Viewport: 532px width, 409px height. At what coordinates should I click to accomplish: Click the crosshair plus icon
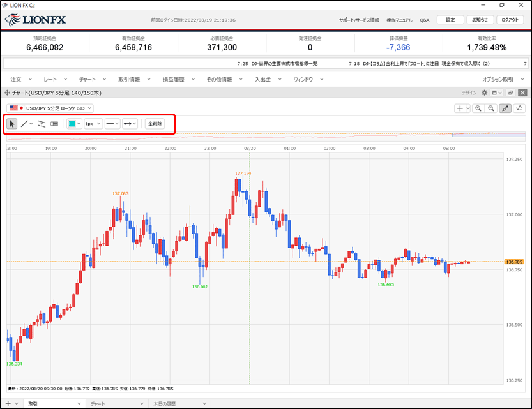pos(460,108)
